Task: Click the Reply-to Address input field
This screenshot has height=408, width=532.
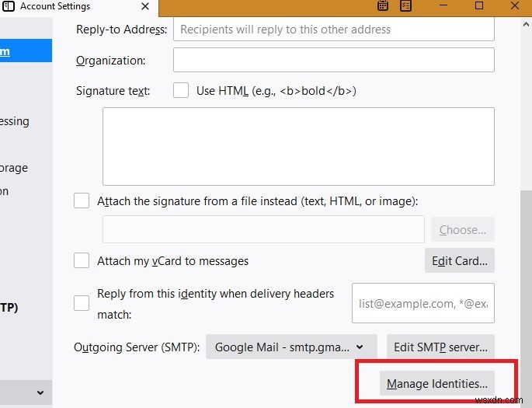Action: coord(333,30)
